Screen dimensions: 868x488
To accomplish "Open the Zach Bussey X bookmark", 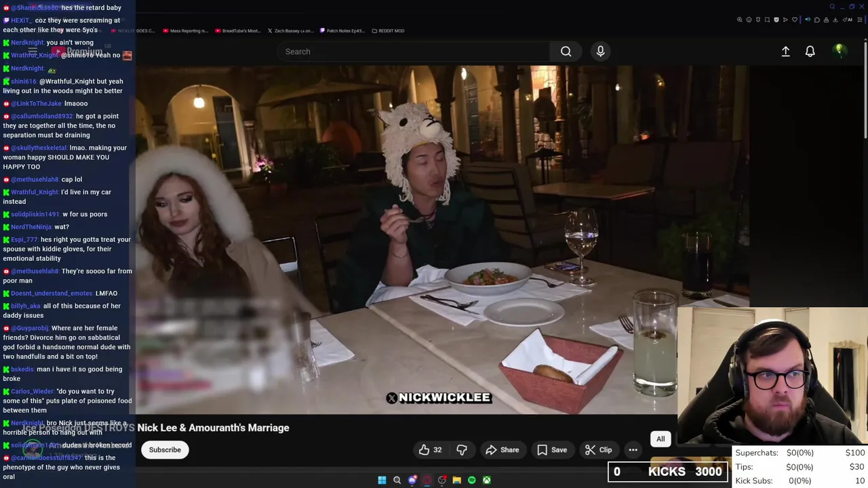I will [x=290, y=30].
